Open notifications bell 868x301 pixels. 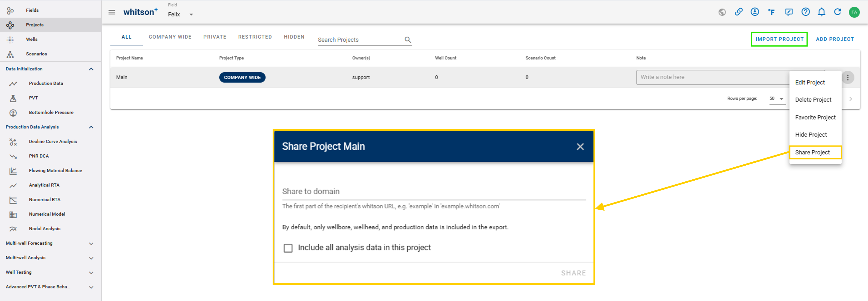click(822, 12)
